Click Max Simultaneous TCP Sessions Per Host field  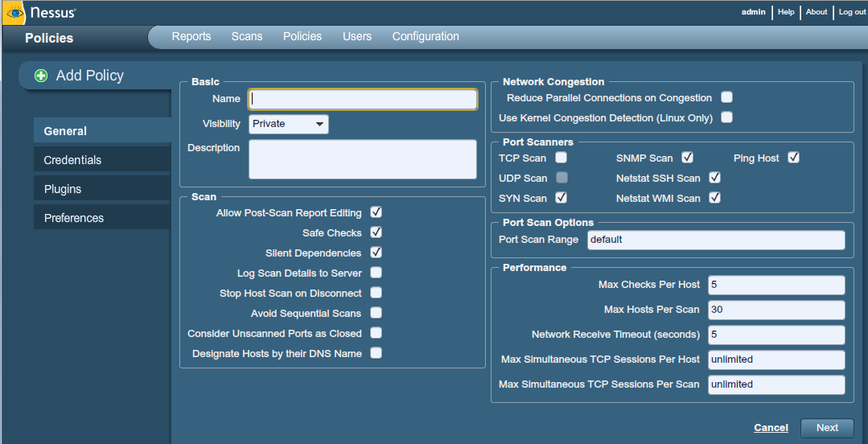pyautogui.click(x=776, y=360)
